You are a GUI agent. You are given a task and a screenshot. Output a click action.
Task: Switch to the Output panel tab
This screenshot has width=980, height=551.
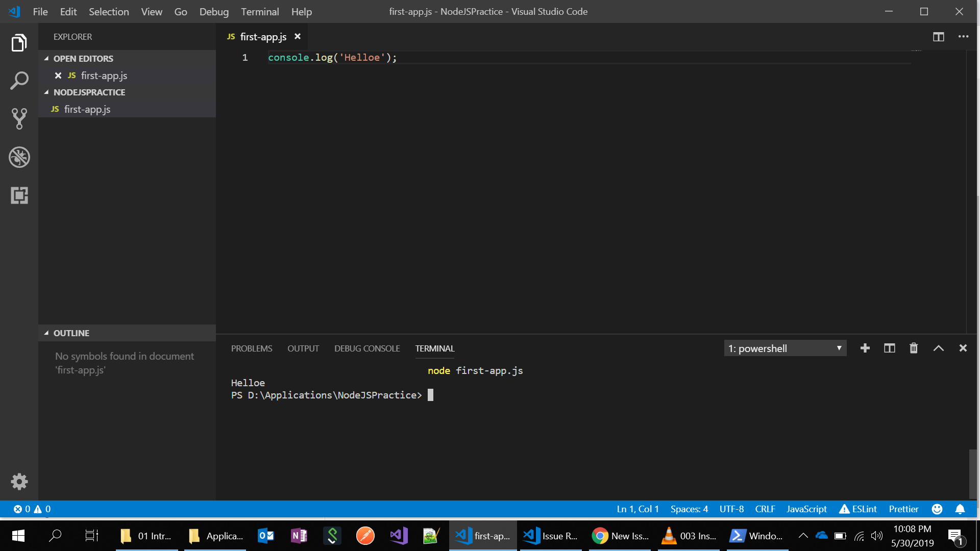(x=303, y=348)
